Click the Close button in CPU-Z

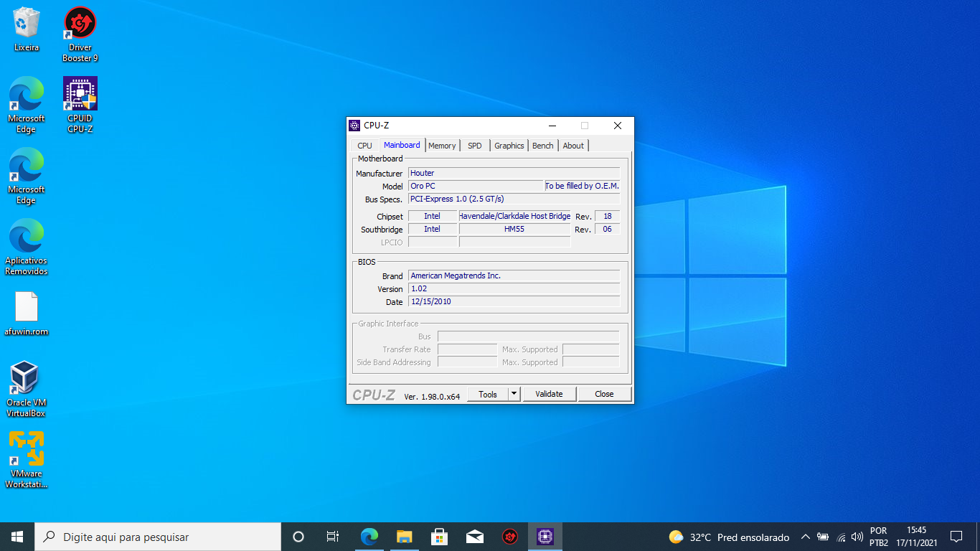coord(605,394)
